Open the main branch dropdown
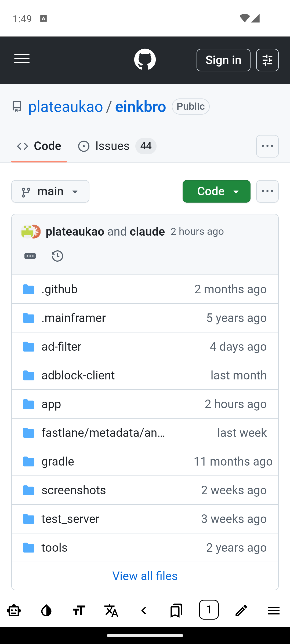This screenshot has width=290, height=644. point(50,191)
